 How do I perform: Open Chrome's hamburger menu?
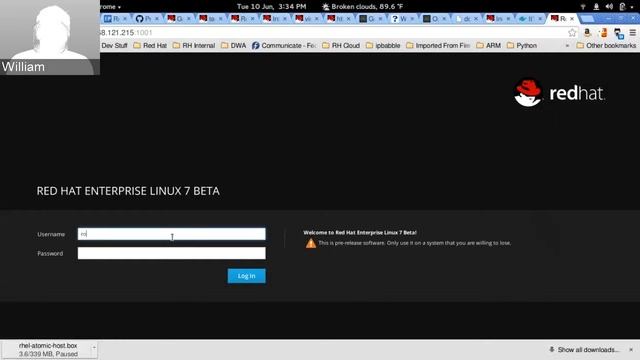[x=632, y=33]
